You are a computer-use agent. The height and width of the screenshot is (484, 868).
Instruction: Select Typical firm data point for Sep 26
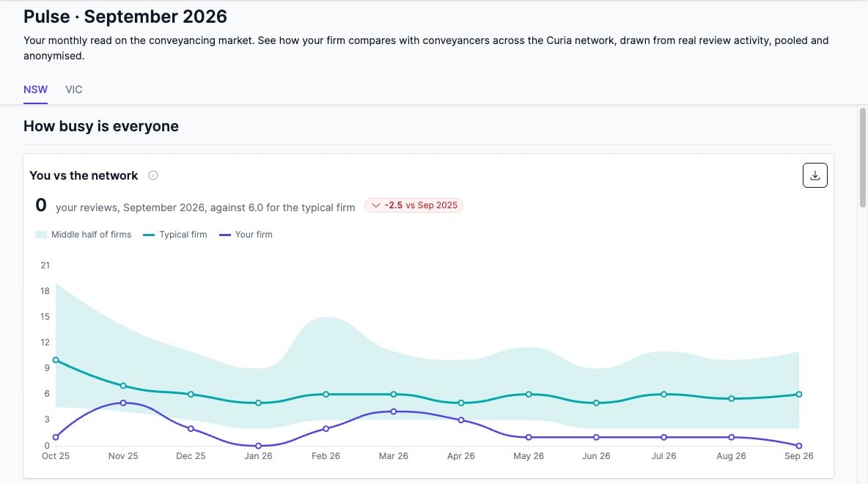[x=799, y=395]
